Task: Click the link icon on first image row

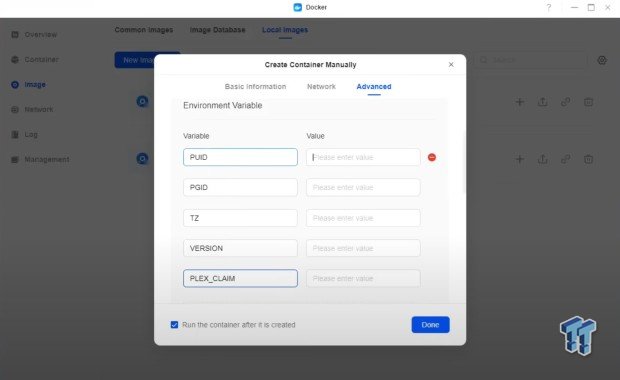Action: click(565, 102)
